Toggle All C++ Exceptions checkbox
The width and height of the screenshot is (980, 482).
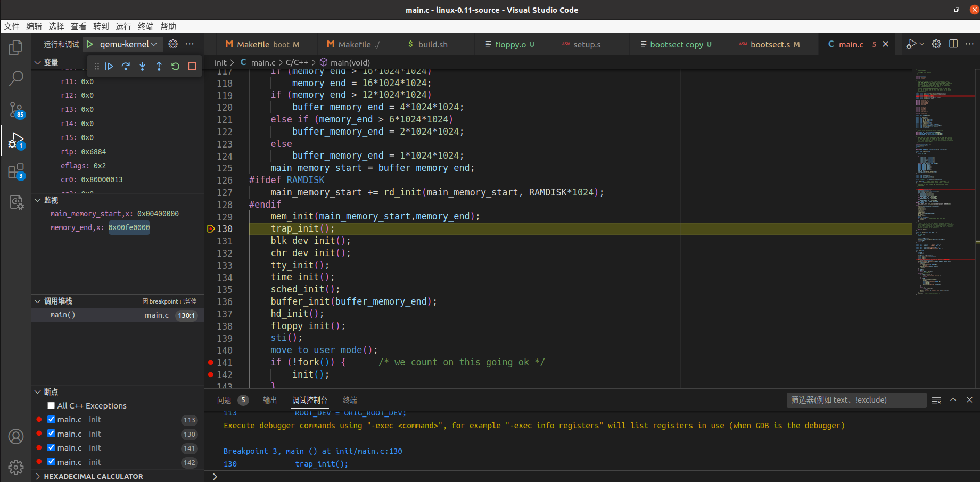(x=51, y=405)
